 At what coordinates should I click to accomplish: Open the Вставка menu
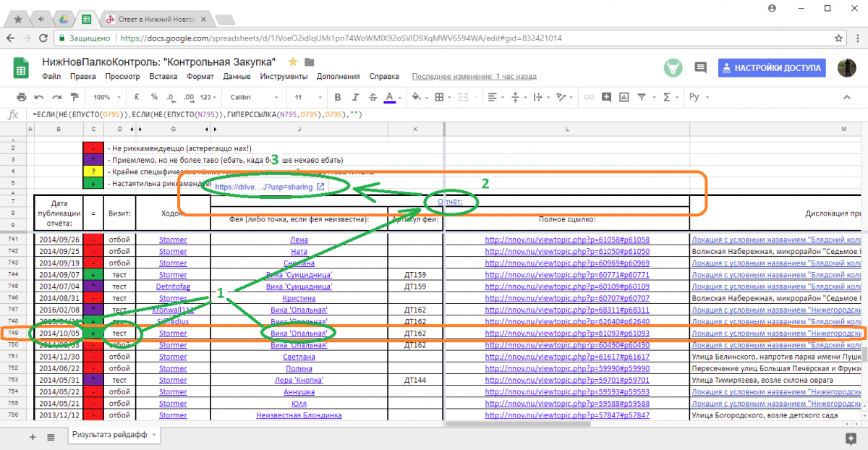[x=163, y=76]
